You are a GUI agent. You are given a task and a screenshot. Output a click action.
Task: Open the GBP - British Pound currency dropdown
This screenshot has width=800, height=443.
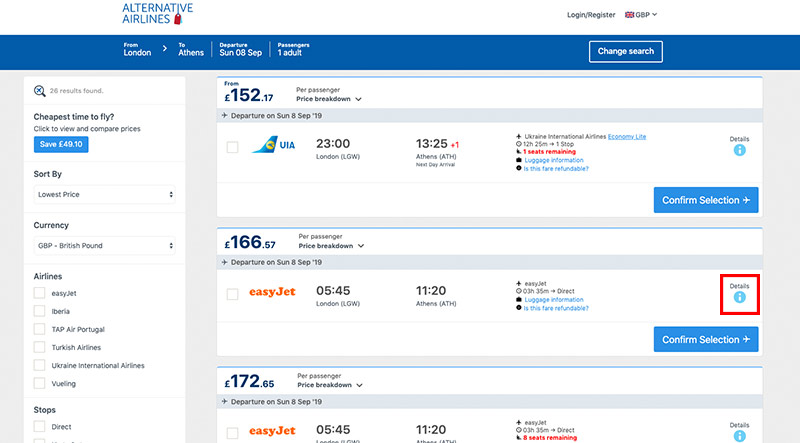[x=105, y=245]
